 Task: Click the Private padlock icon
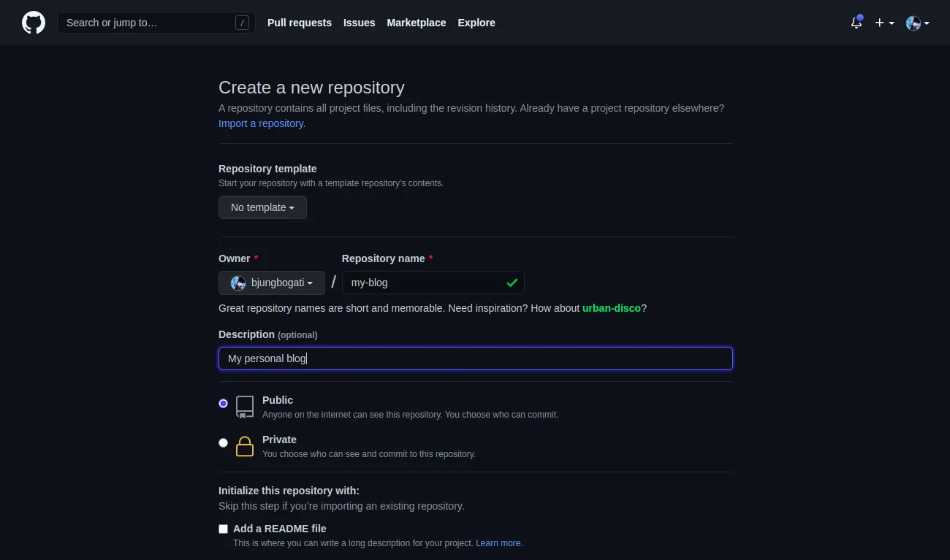click(245, 446)
